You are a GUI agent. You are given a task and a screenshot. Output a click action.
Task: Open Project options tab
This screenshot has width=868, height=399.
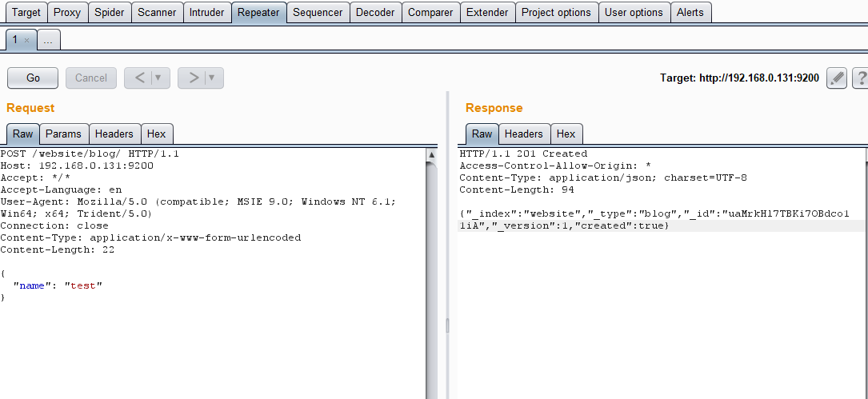(556, 12)
